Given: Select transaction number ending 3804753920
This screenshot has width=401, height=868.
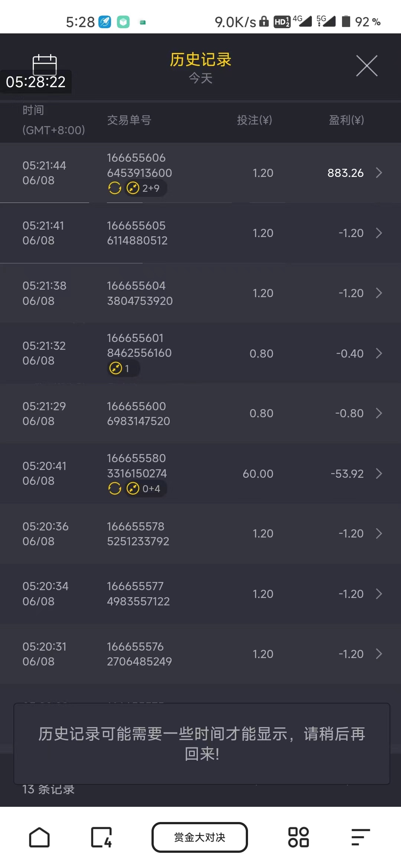Looking at the screenshot, I should (x=140, y=293).
